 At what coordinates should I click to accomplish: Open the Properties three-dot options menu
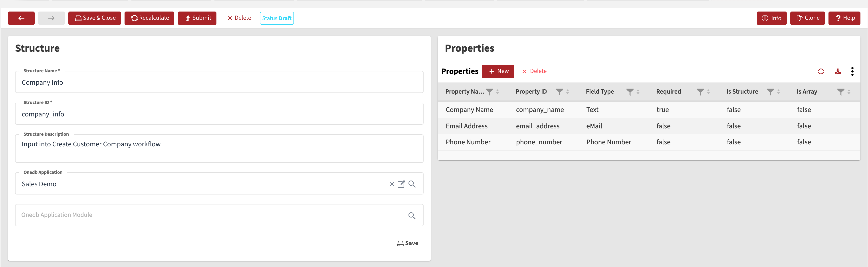[x=852, y=71]
